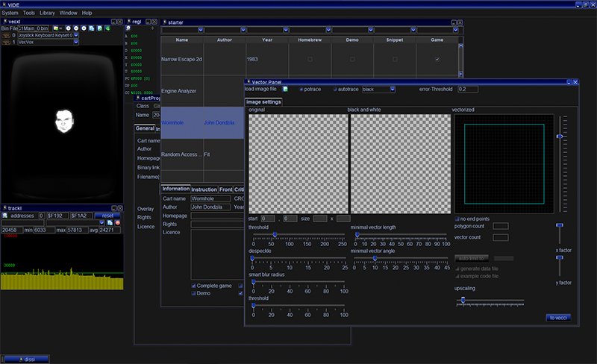Viewport: 597px width, 364px height.
Task: Click tracki window title icon
Action: tap(5, 208)
